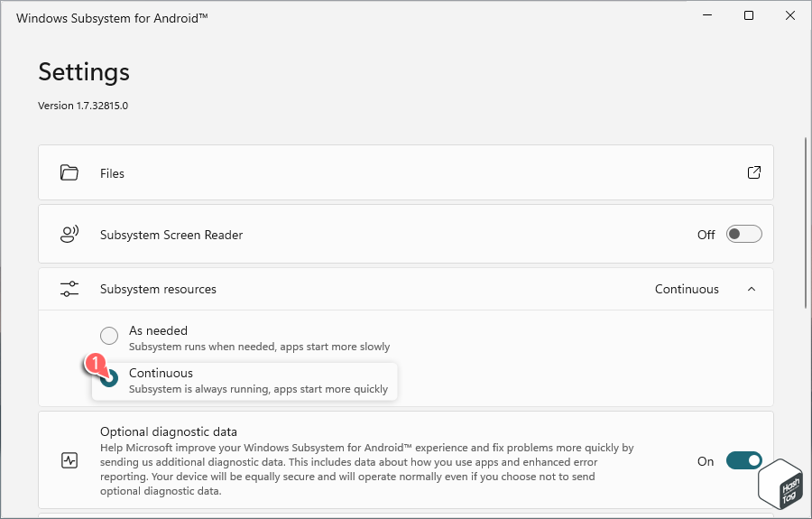The height and width of the screenshot is (519, 812).
Task: Turn off Optional diagnostic data toggle
Action: [743, 460]
